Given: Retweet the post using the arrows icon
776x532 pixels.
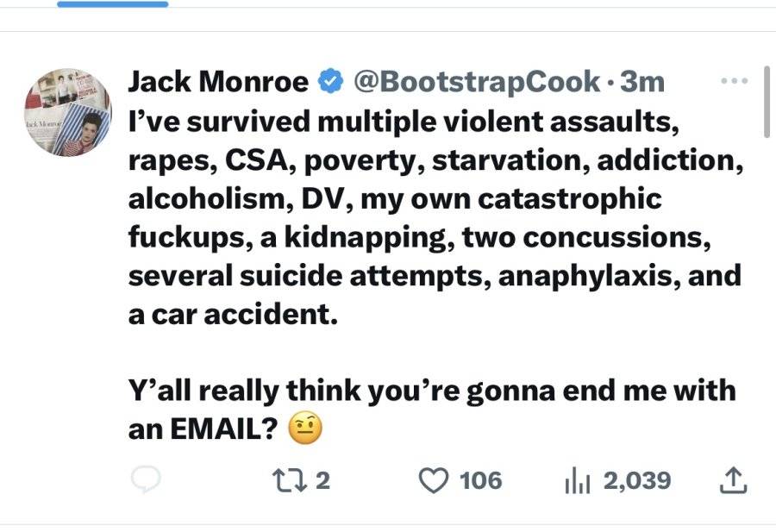Looking at the screenshot, I should (x=290, y=480).
